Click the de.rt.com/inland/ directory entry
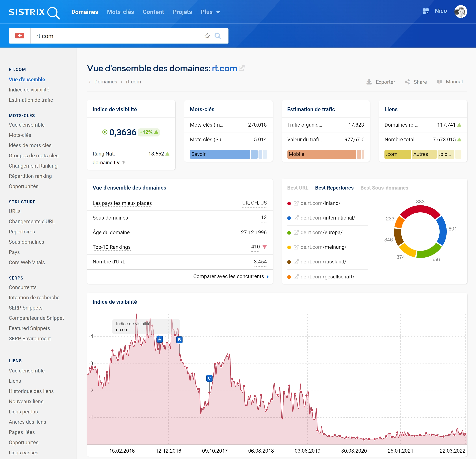The width and height of the screenshot is (476, 459). tap(320, 203)
